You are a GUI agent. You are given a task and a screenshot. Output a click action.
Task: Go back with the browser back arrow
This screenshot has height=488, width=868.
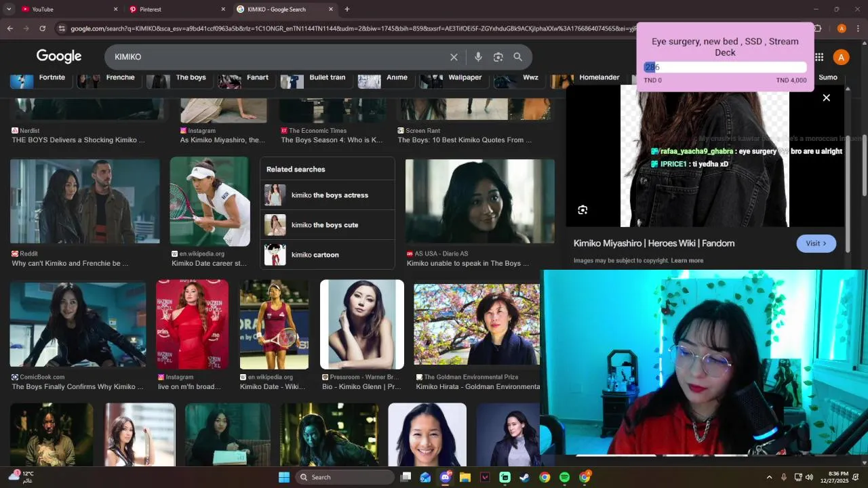pos(9,28)
